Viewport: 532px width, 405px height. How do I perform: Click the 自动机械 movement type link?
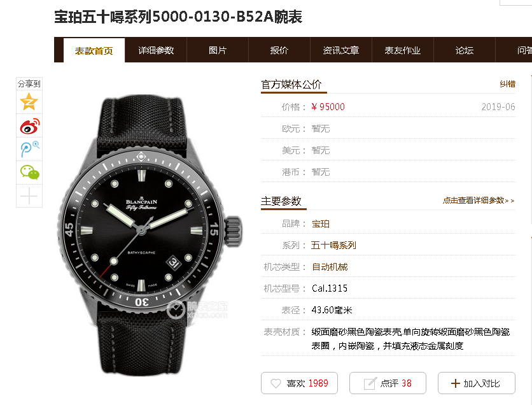pyautogui.click(x=330, y=267)
